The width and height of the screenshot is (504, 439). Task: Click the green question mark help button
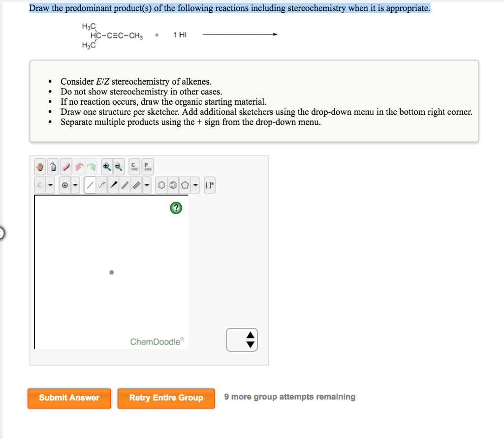[176, 208]
